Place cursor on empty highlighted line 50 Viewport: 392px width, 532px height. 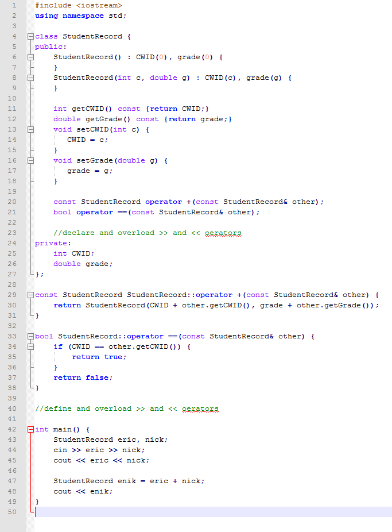click(214, 512)
